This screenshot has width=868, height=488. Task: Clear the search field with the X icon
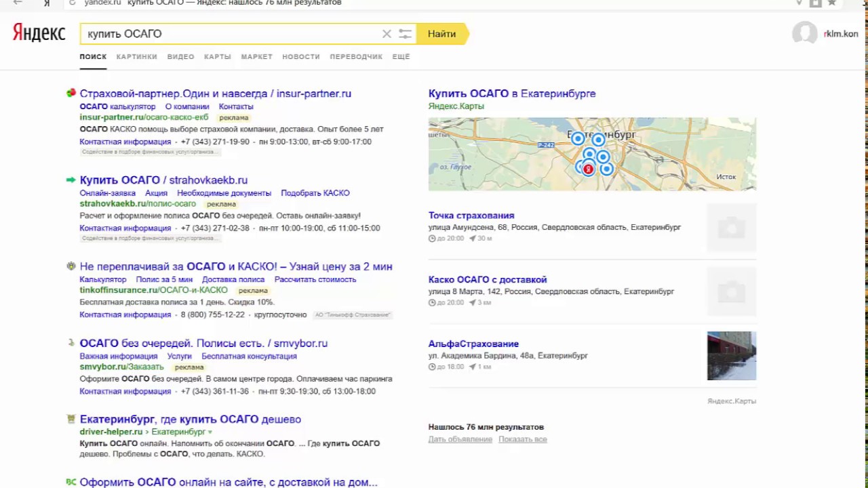click(387, 34)
